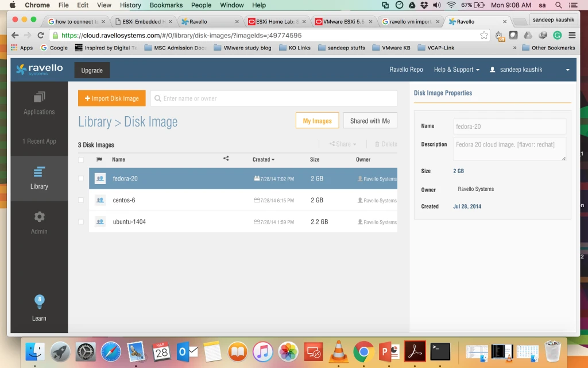This screenshot has width=588, height=368.
Task: Click the Chrome address bar
Action: (269, 35)
